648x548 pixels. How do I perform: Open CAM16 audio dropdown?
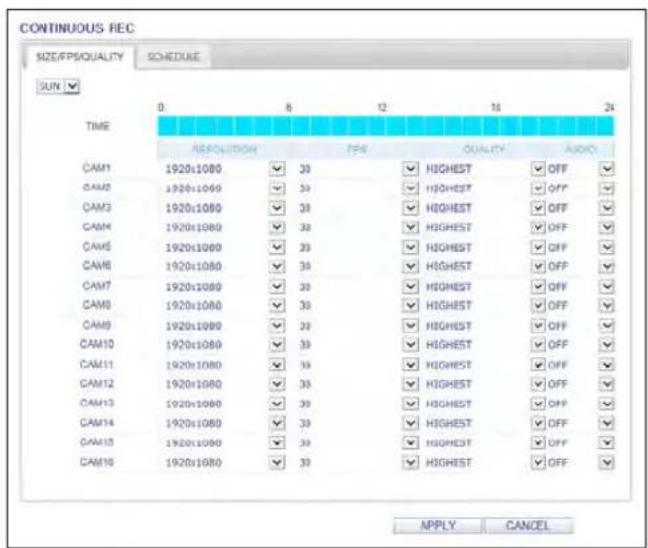click(x=607, y=462)
